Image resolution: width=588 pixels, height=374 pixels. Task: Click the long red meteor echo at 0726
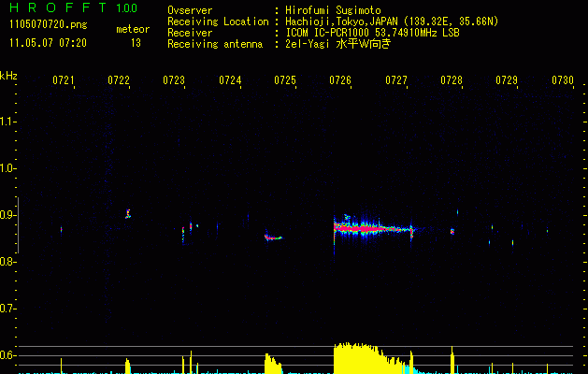[373, 228]
